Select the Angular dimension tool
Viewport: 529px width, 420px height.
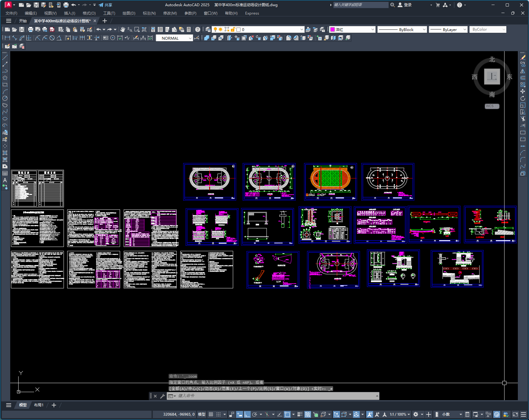click(59, 38)
